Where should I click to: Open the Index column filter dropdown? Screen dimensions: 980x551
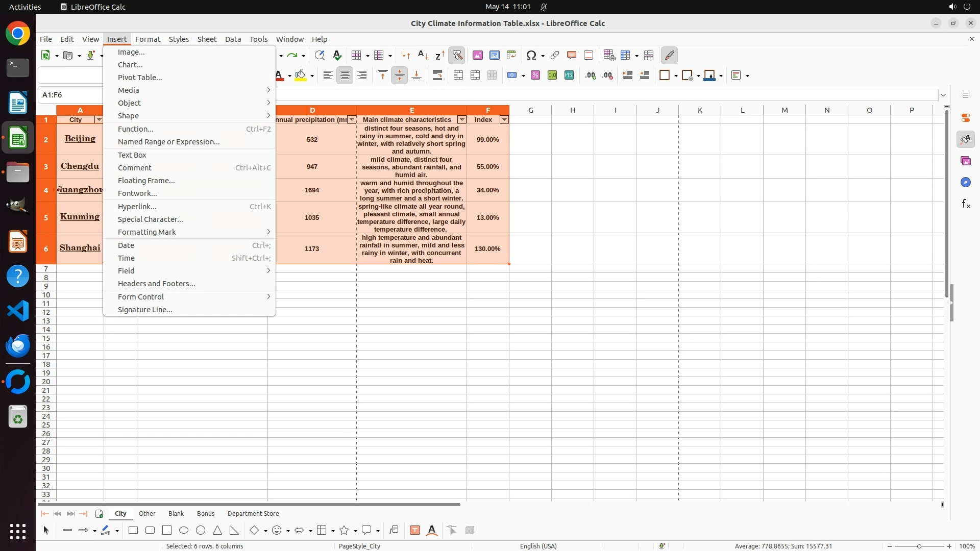coord(504,120)
